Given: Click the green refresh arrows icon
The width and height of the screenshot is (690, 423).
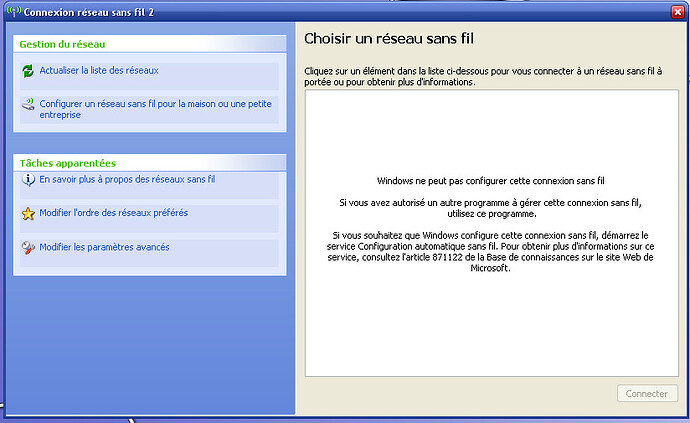Looking at the screenshot, I should tap(28, 71).
